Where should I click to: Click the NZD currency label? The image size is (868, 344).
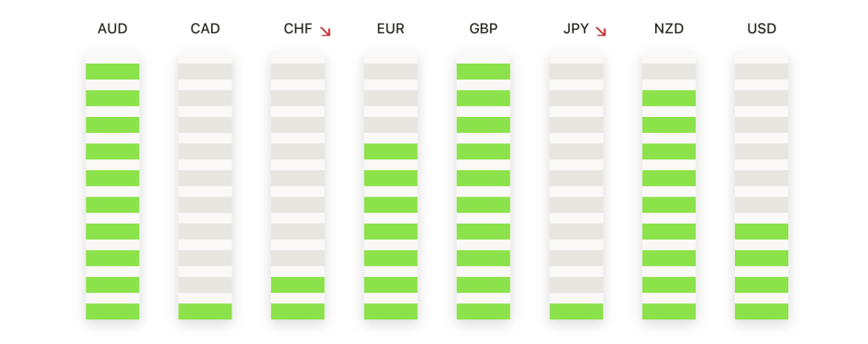click(669, 29)
